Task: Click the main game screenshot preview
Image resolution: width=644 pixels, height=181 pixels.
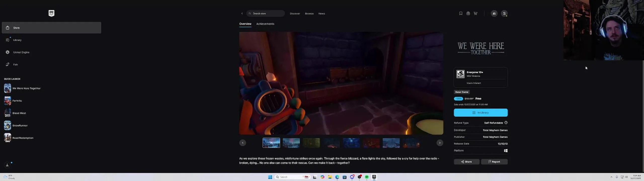Action: pos(341,83)
